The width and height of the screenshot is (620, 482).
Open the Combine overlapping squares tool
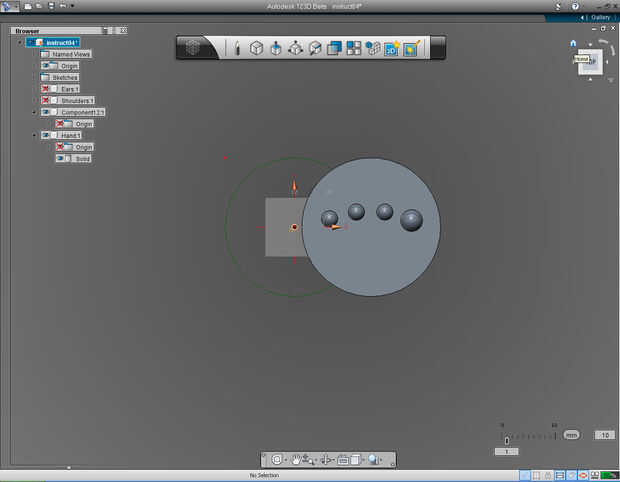(334, 48)
